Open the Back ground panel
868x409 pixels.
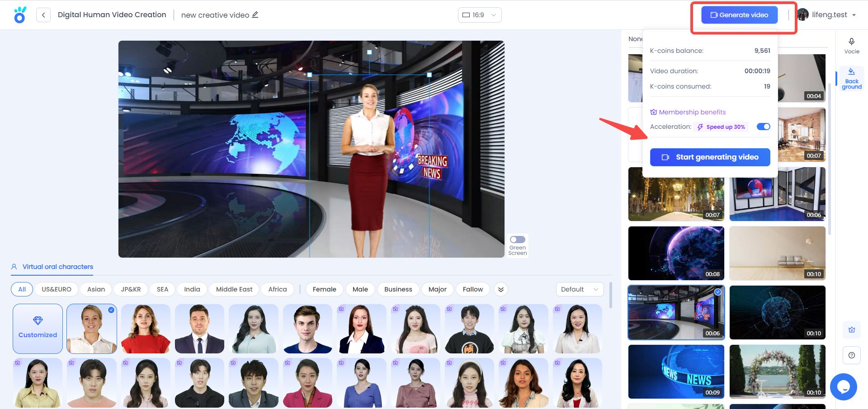[x=852, y=79]
